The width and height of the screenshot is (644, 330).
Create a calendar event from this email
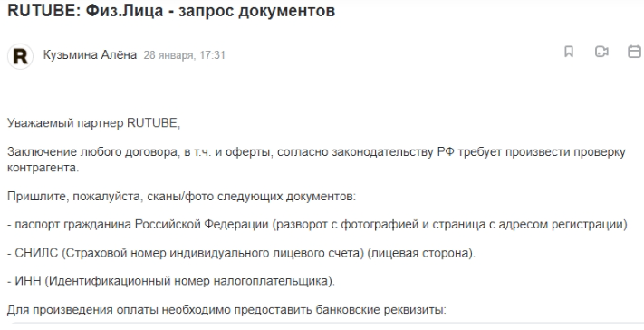635,52
